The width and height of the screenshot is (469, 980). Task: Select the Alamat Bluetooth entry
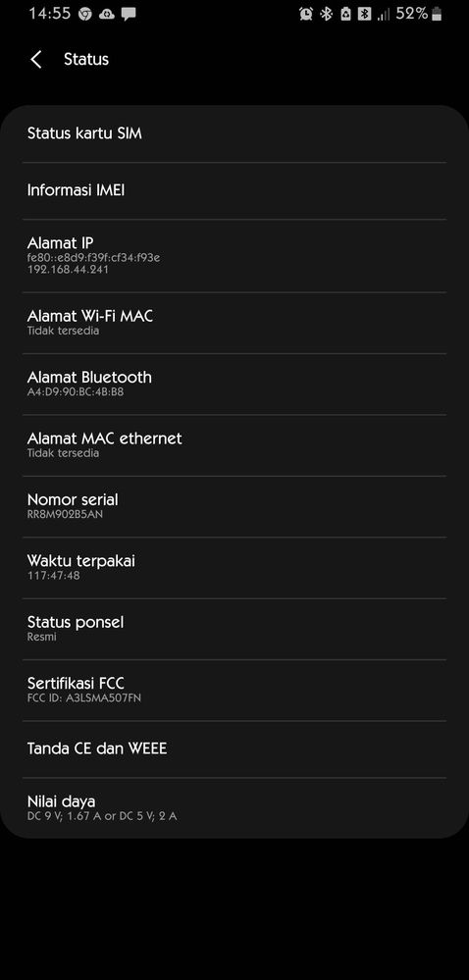(x=234, y=384)
